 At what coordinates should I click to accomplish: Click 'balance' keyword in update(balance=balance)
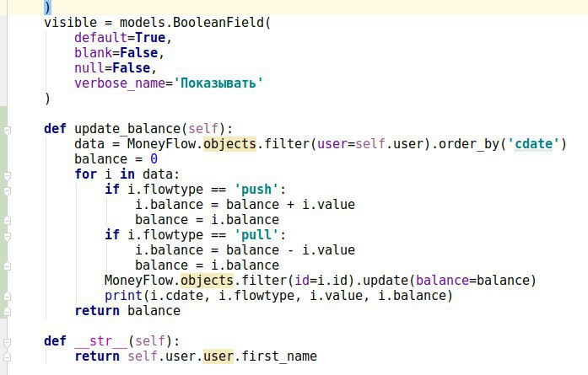tap(442, 281)
